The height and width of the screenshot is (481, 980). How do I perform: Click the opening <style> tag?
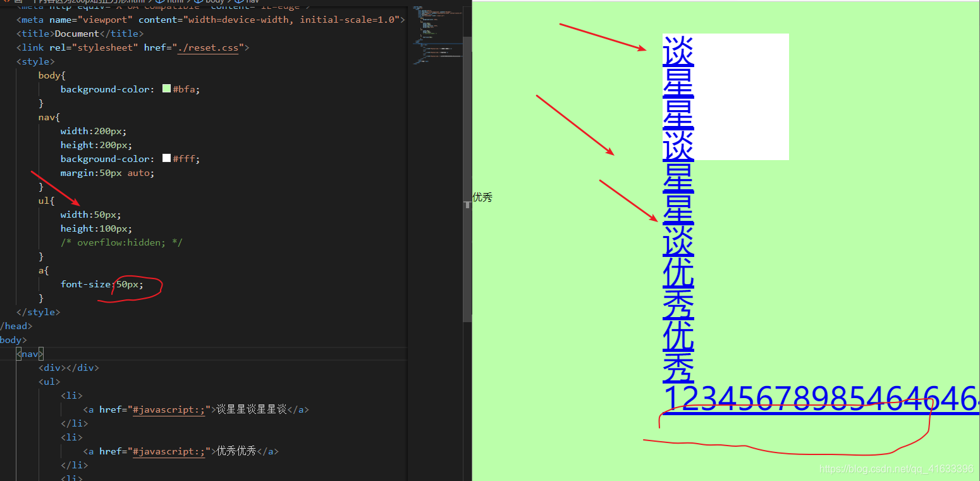click(x=35, y=61)
